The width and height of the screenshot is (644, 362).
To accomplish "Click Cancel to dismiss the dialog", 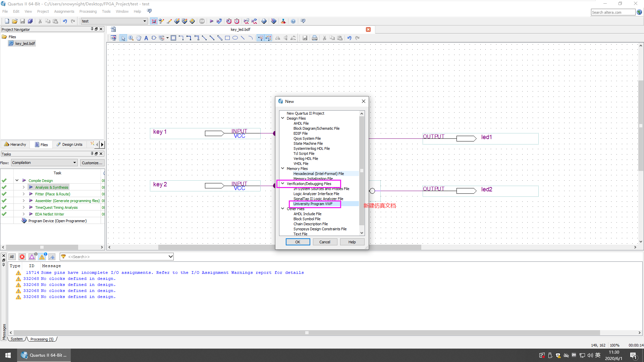I will (x=325, y=242).
